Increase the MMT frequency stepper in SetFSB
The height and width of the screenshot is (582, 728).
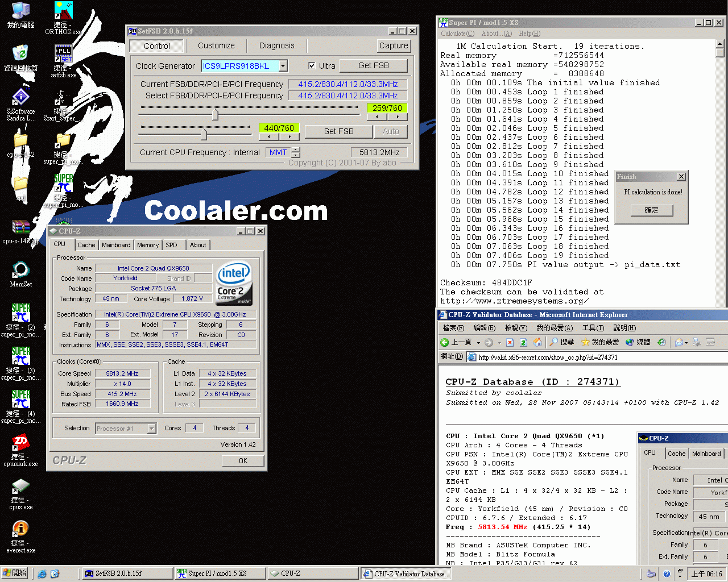click(x=295, y=149)
